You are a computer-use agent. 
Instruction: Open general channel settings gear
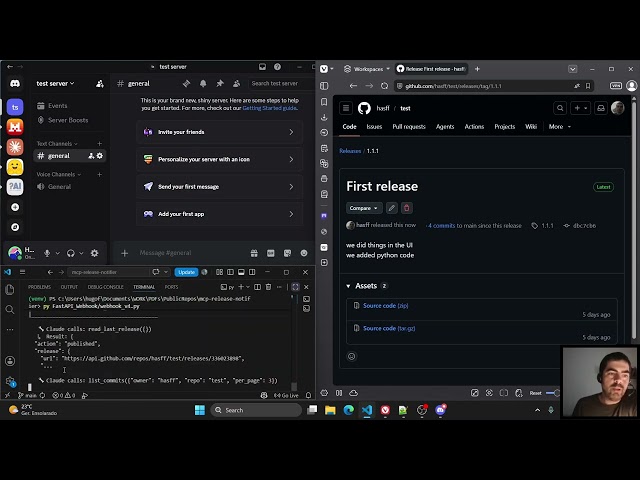[100, 156]
